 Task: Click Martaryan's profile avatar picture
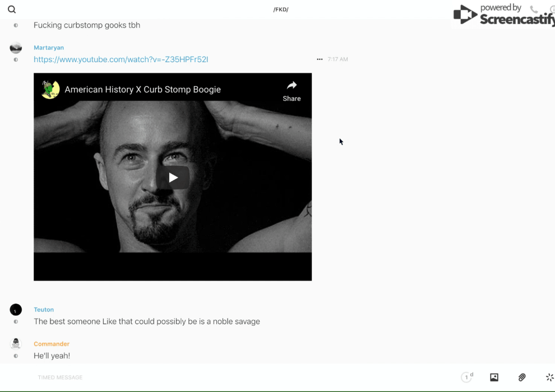[16, 48]
